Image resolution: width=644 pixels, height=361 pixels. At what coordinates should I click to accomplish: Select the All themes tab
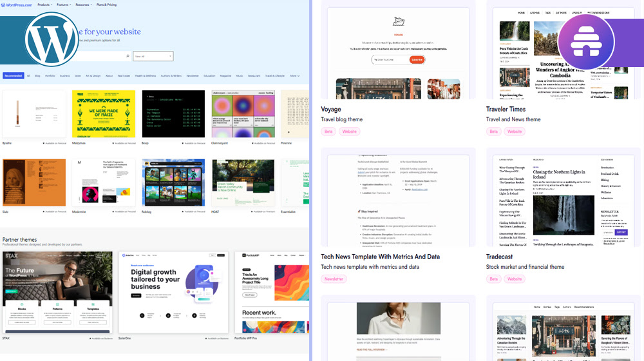tap(28, 75)
